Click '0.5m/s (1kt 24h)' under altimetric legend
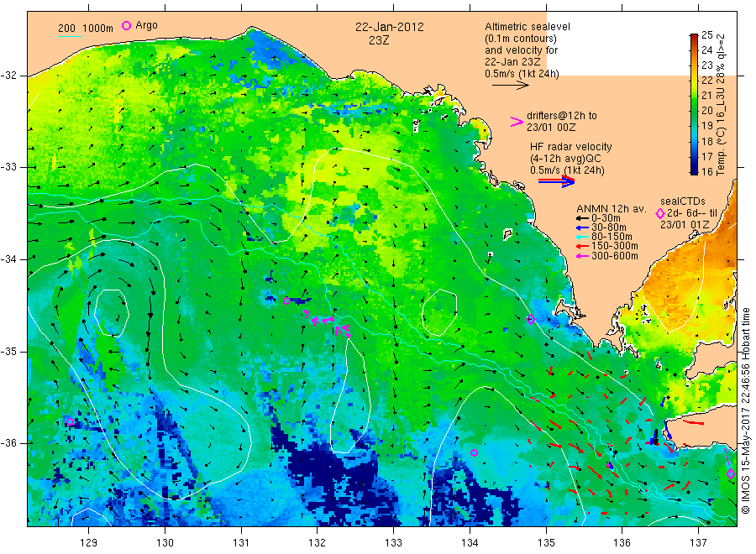756x554 pixels. click(522, 74)
